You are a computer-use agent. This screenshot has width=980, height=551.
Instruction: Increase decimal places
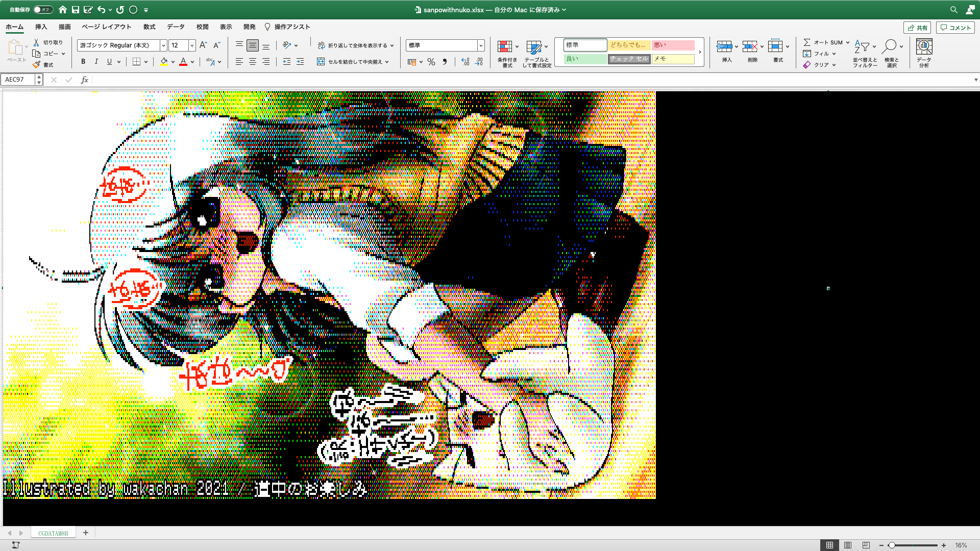pyautogui.click(x=465, y=62)
